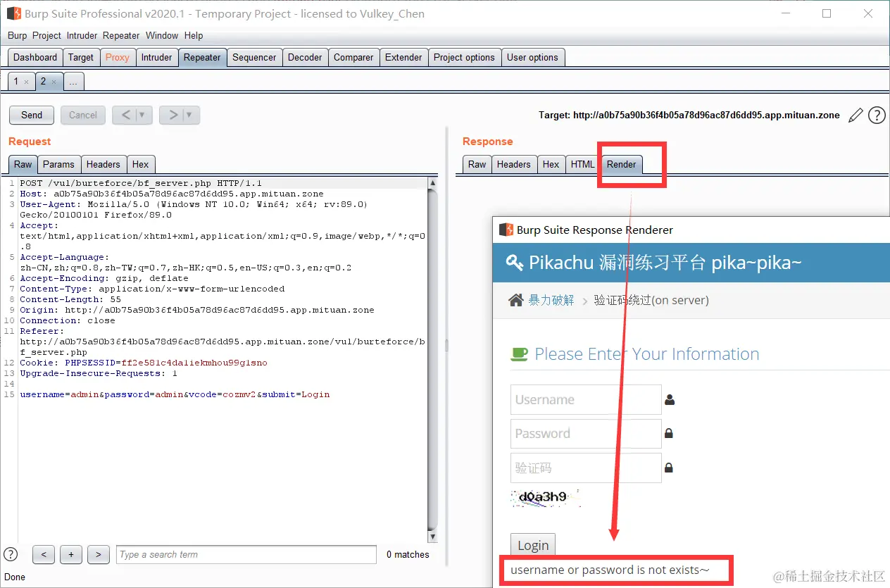890x588 pixels.
Task: Switch to the Proxy tab
Action: (118, 58)
